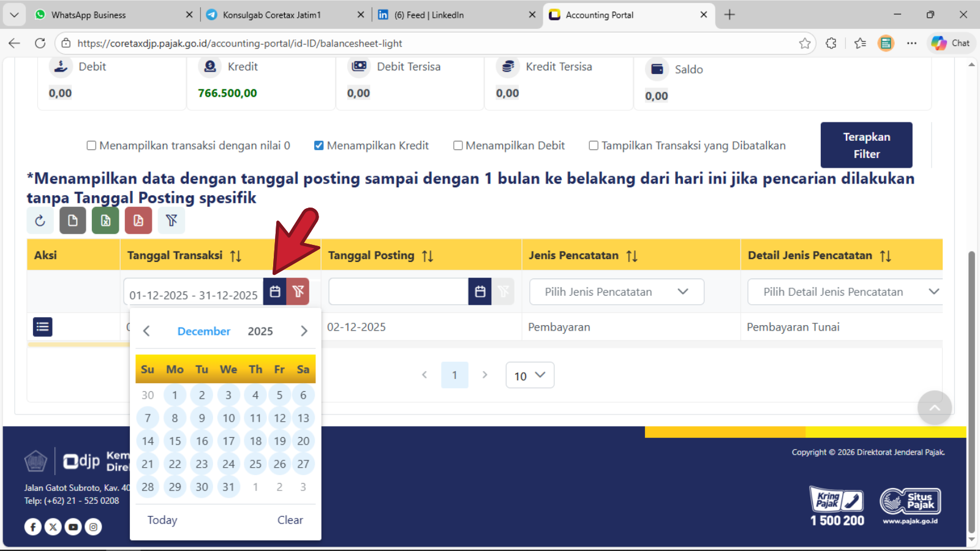Export table using green Excel icon

(x=105, y=221)
